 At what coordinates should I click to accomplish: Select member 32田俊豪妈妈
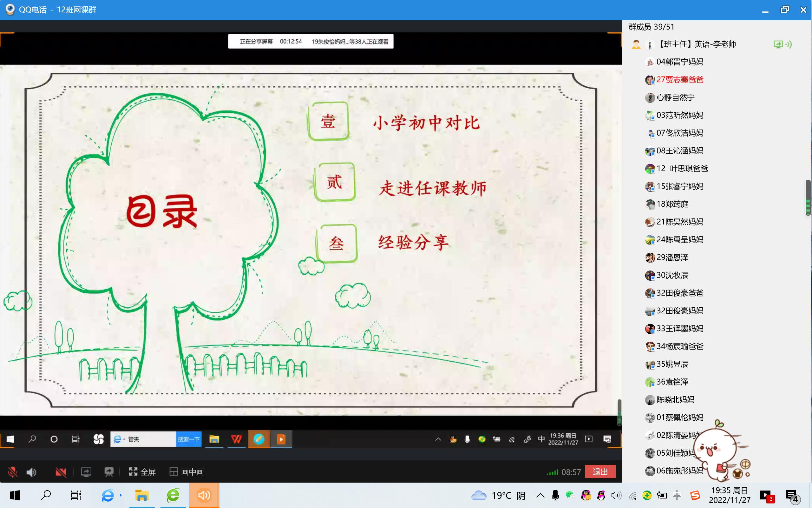680,311
